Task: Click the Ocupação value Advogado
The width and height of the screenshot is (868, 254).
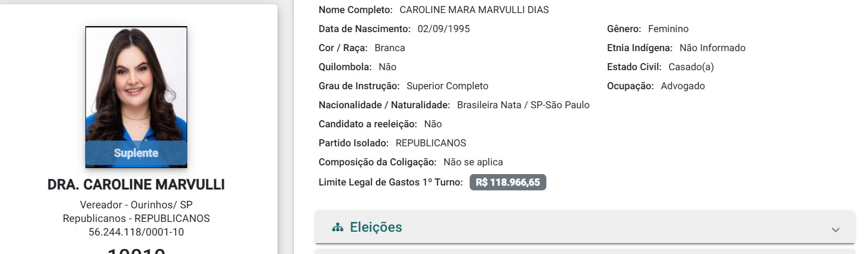Action: pyautogui.click(x=682, y=86)
